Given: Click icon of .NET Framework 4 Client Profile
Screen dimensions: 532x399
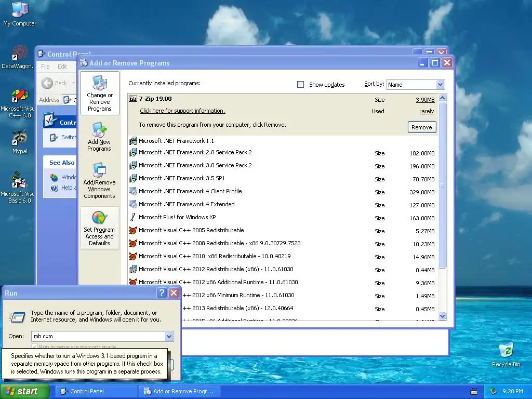Looking at the screenshot, I should pyautogui.click(x=133, y=191).
